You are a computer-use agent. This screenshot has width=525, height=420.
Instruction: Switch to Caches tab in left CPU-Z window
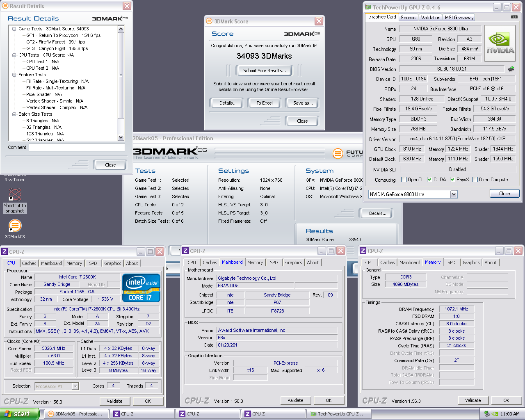(x=29, y=263)
